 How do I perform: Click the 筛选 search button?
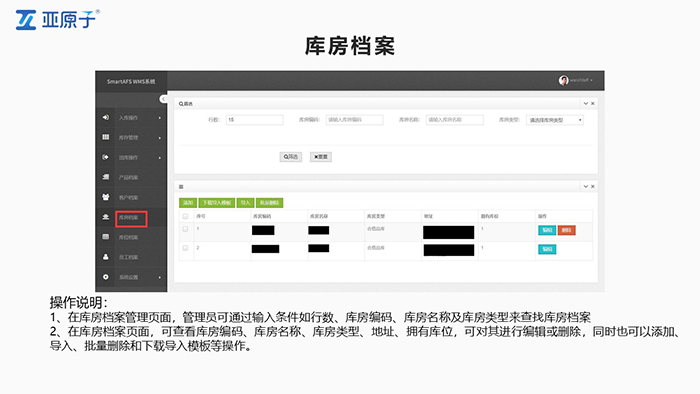point(291,157)
